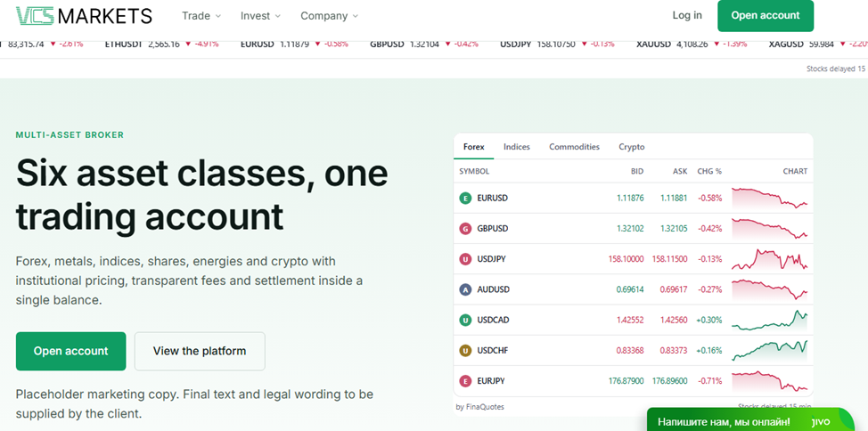Click the ASK column header
The width and height of the screenshot is (868, 431).
[681, 172]
